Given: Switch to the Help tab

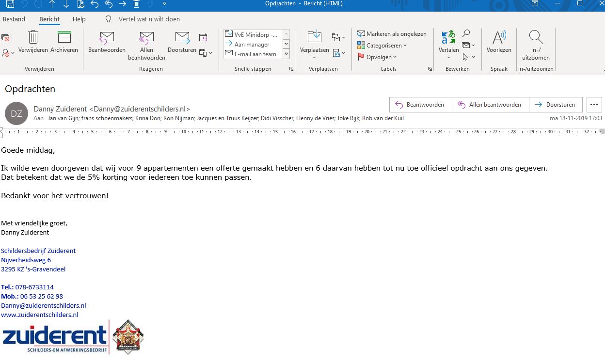Looking at the screenshot, I should (79, 19).
